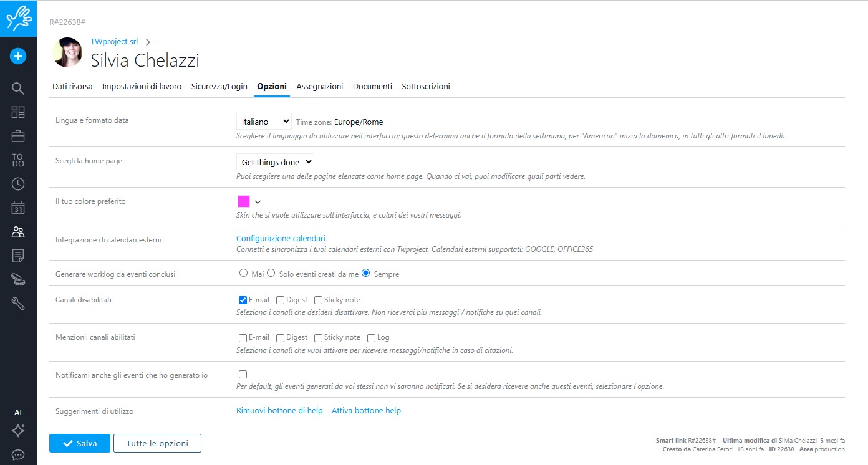The image size is (868, 465).
Task: Open the calendar icon in sidebar
Action: tap(18, 208)
